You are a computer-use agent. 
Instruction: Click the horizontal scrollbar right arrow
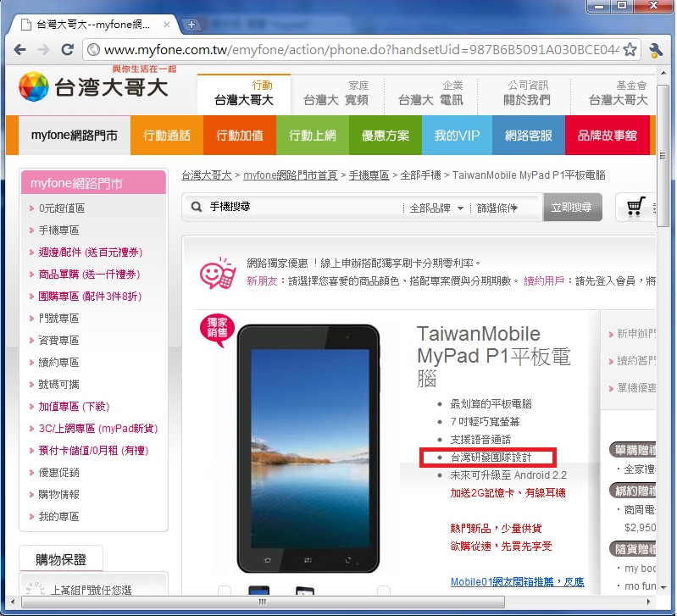(648, 602)
